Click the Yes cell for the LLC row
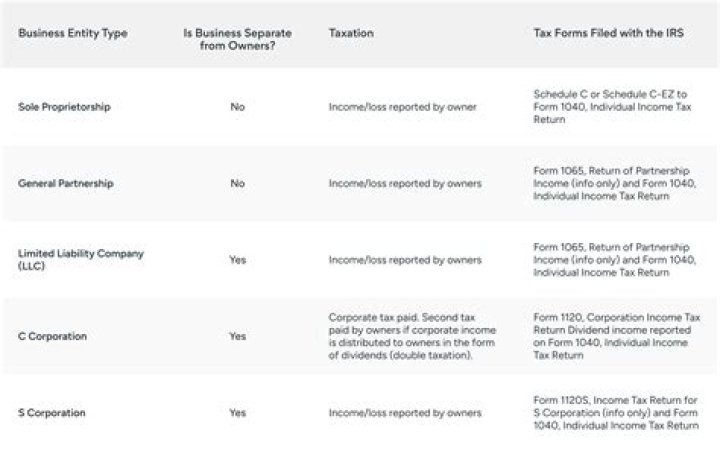The height and width of the screenshot is (451, 720). (x=237, y=260)
